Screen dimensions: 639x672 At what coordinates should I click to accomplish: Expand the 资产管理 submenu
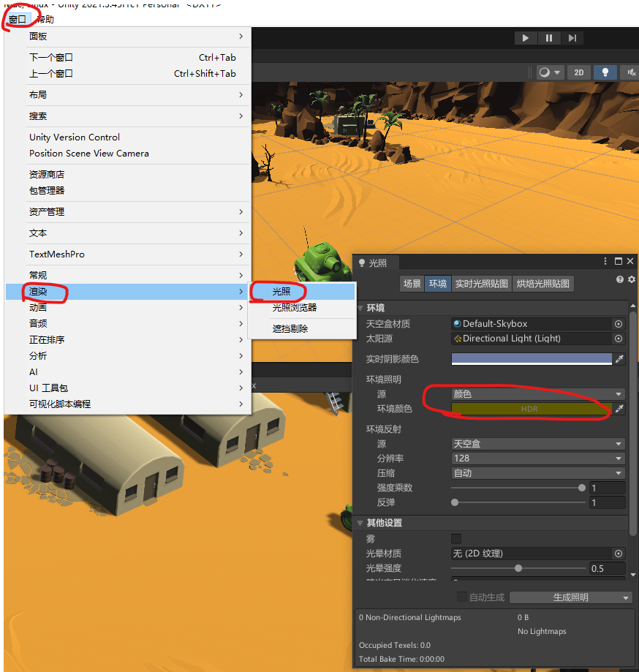pos(128,212)
